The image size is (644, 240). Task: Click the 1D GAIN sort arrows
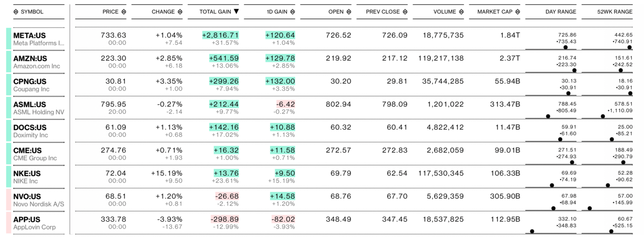[x=293, y=11]
